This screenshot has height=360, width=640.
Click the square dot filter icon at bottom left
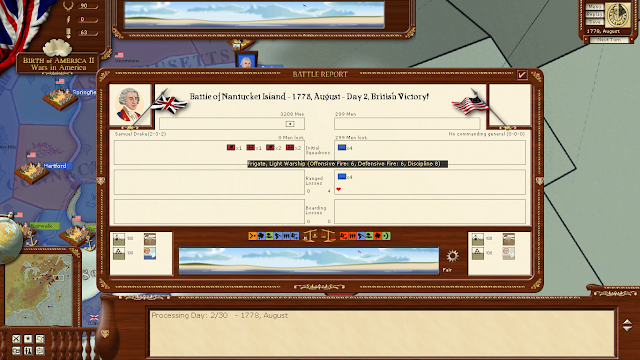[28, 339]
